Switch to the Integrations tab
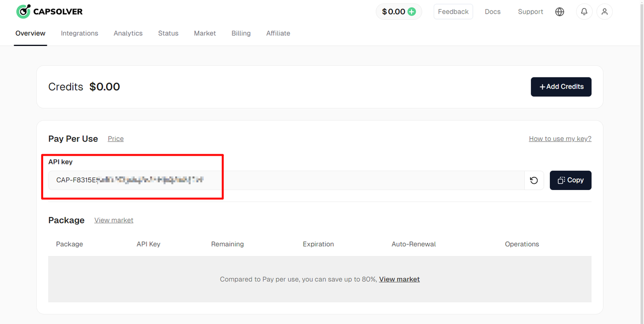Screen dimensions: 644x324 point(79,33)
